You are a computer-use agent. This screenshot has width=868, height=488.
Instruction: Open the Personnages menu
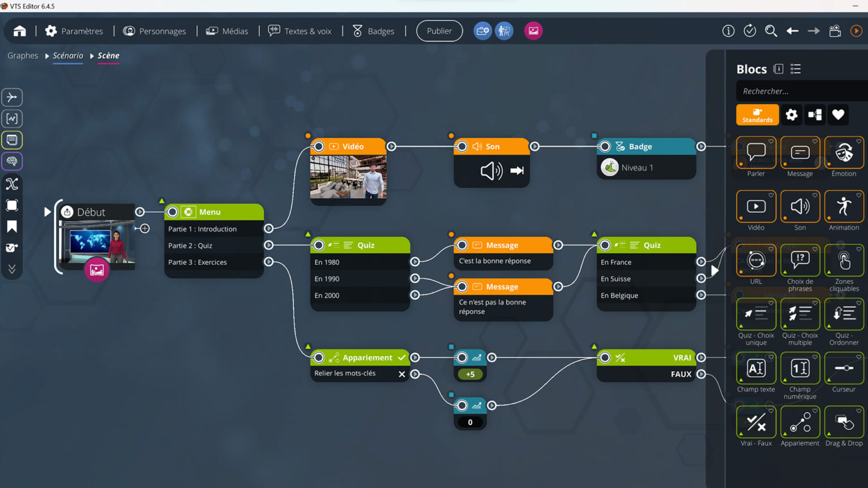(155, 31)
